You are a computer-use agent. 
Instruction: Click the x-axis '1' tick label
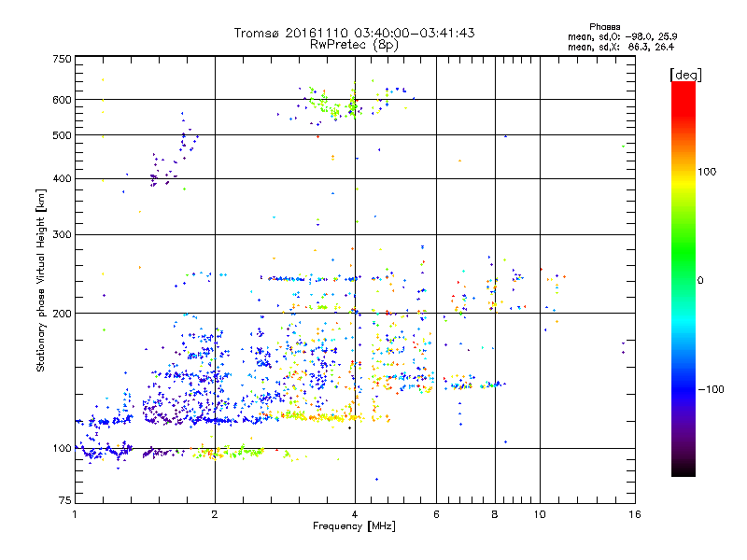coord(75,514)
